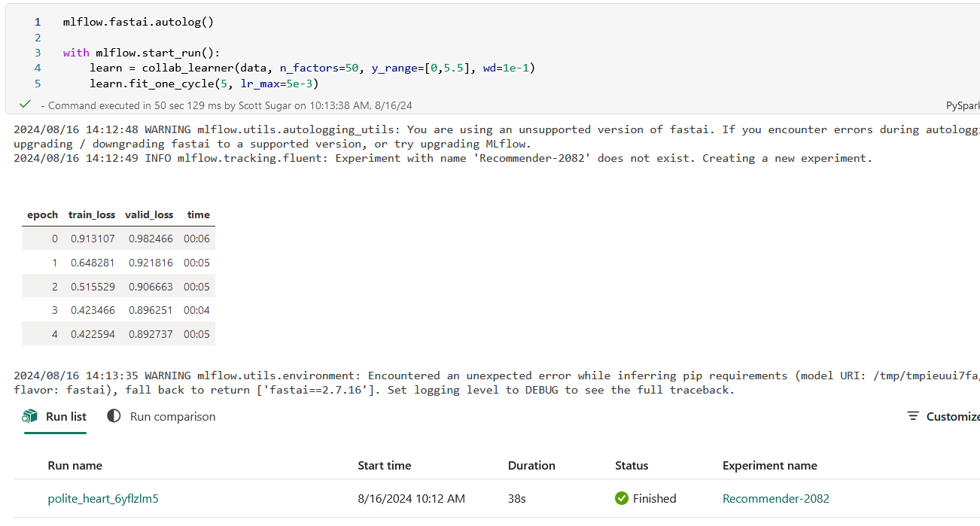
Task: Click the half-circle Run comparison icon
Action: [114, 416]
